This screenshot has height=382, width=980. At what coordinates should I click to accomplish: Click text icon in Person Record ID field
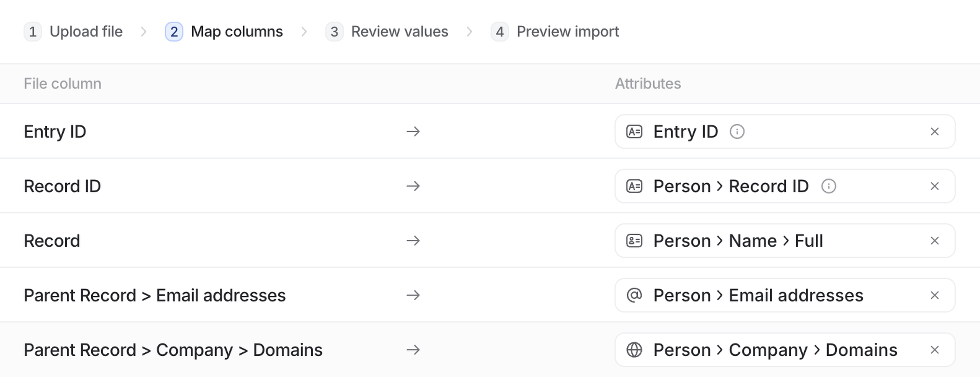coord(634,186)
